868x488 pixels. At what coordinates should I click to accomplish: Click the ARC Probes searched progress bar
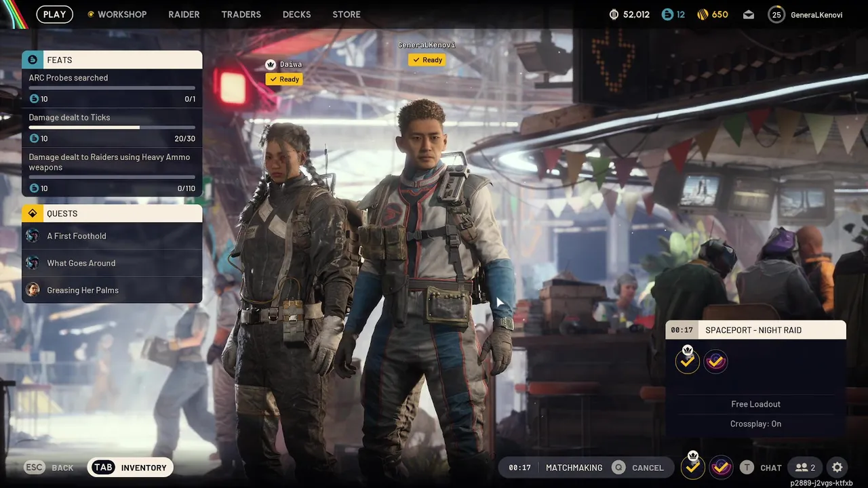click(112, 87)
